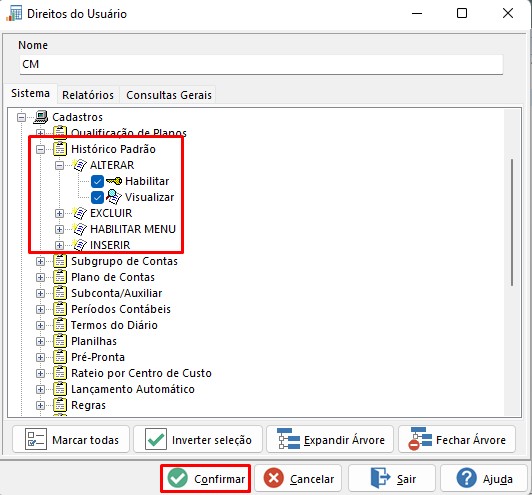Click the Cadastros computer icon
The width and height of the screenshot is (532, 495).
point(41,117)
